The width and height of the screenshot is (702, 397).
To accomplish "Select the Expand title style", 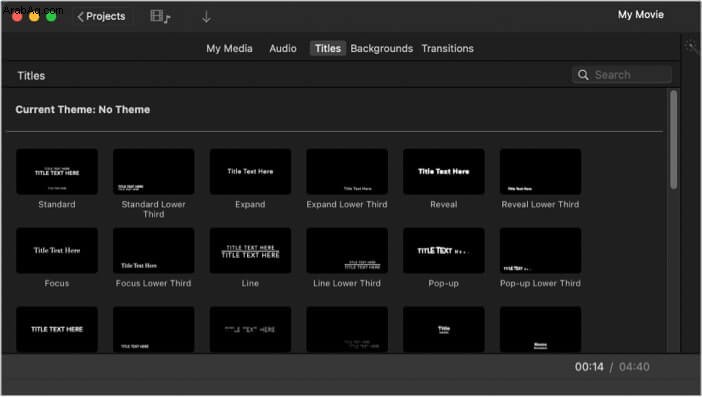I will 250,171.
